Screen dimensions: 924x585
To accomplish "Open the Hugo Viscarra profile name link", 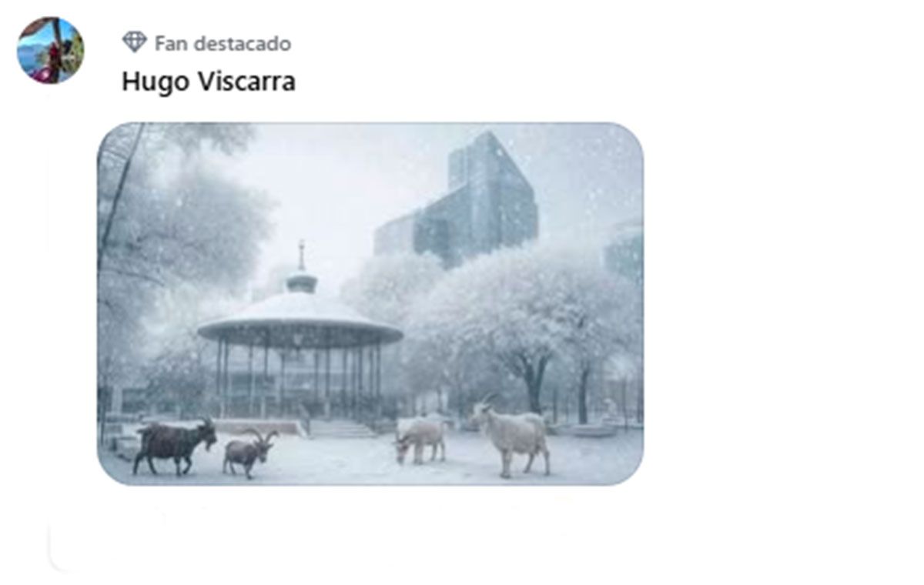I will [x=209, y=82].
